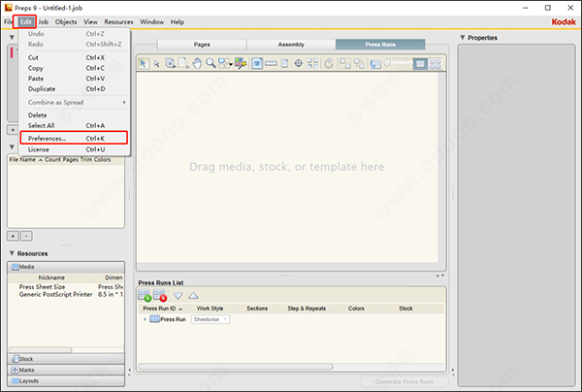This screenshot has height=392, width=582.
Task: Expand the Press Run row arrow
Action: tap(145, 319)
